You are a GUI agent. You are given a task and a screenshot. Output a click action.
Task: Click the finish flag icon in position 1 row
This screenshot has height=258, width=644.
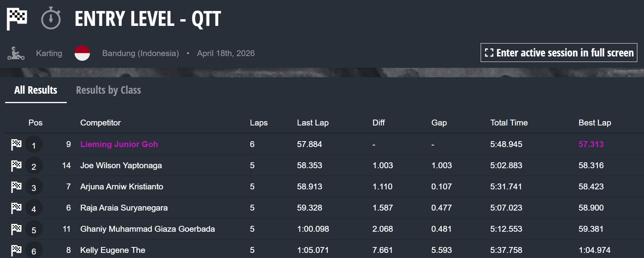click(16, 145)
